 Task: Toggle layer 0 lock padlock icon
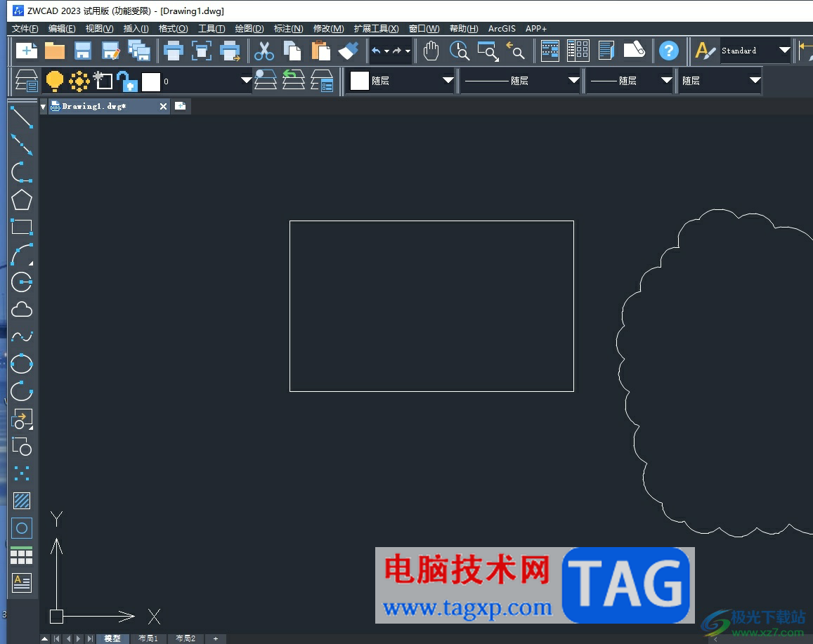pyautogui.click(x=127, y=81)
